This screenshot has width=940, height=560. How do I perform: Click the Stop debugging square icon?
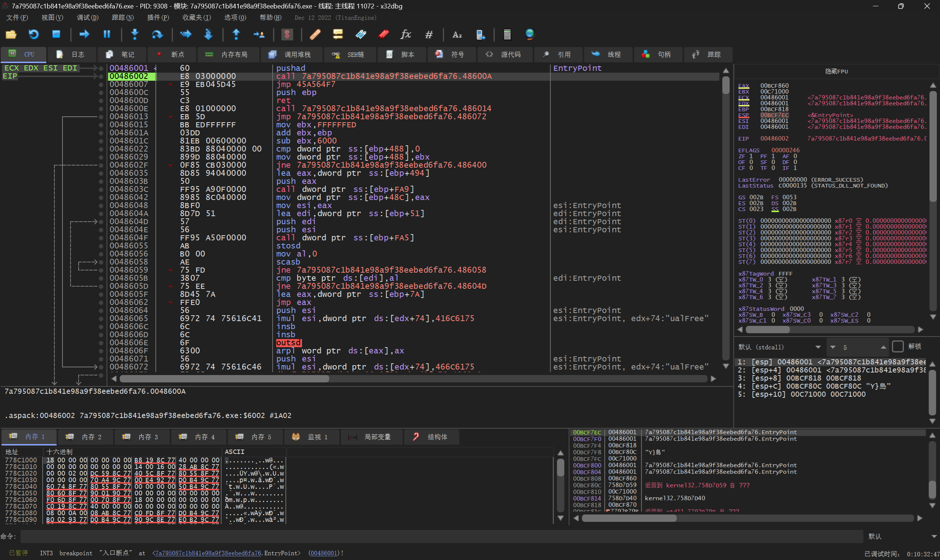tap(56, 34)
